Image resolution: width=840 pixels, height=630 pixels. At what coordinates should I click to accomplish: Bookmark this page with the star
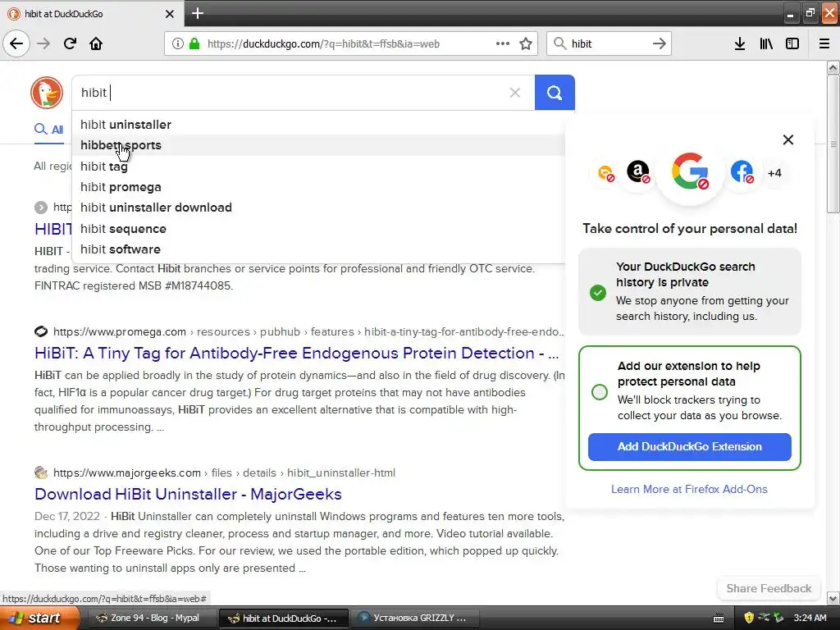526,43
